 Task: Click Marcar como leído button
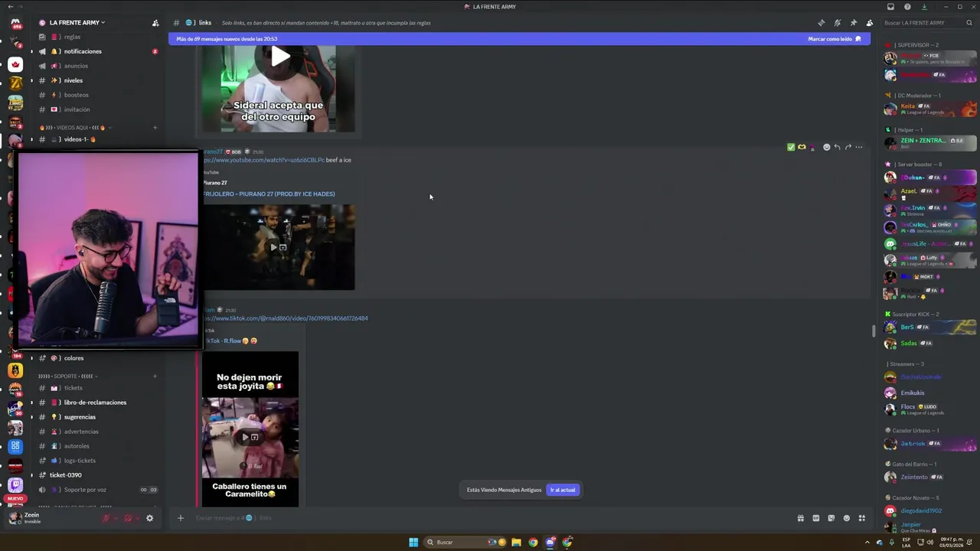(x=835, y=39)
